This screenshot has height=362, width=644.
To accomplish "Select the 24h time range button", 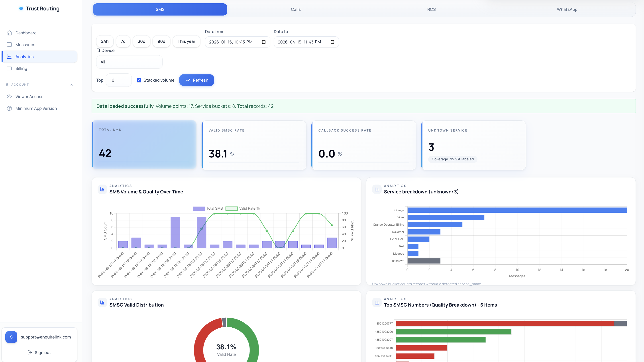I will 105,41.
